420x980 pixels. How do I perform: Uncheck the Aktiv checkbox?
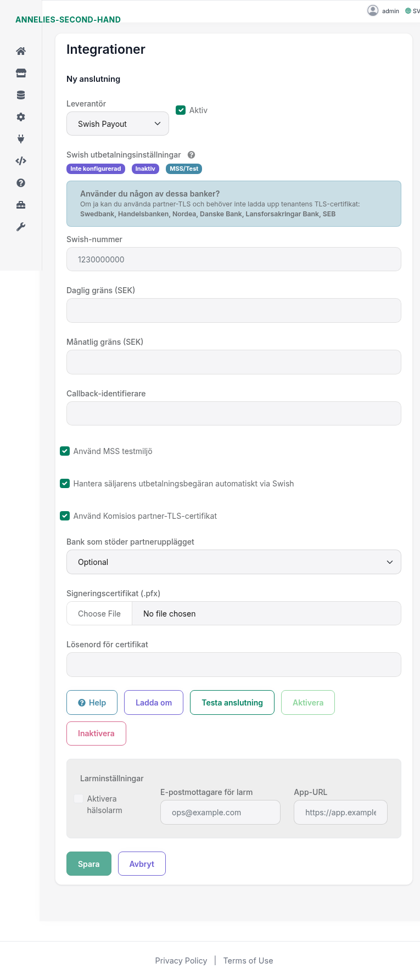click(181, 110)
